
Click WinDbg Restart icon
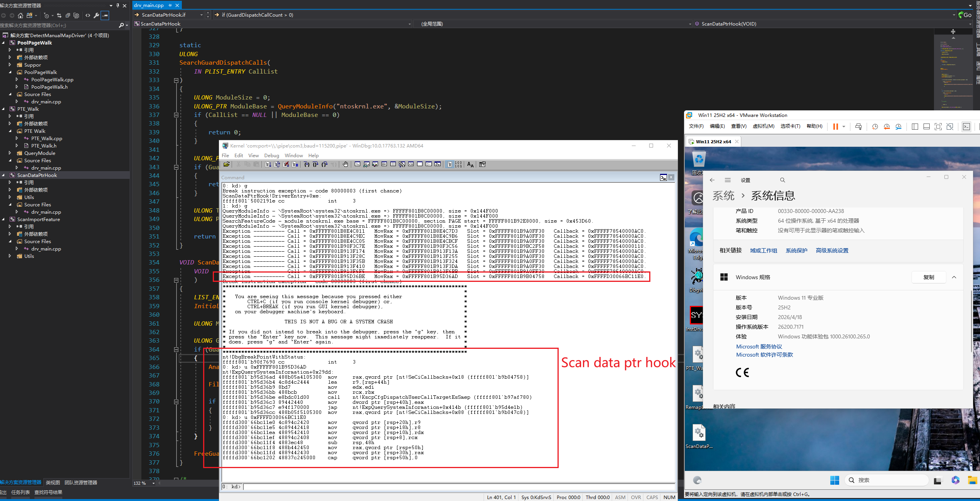[x=277, y=164]
